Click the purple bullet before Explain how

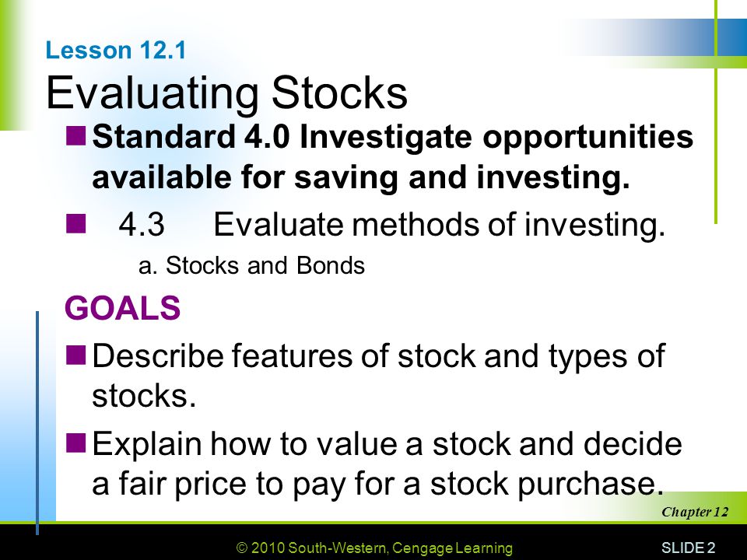(x=75, y=442)
